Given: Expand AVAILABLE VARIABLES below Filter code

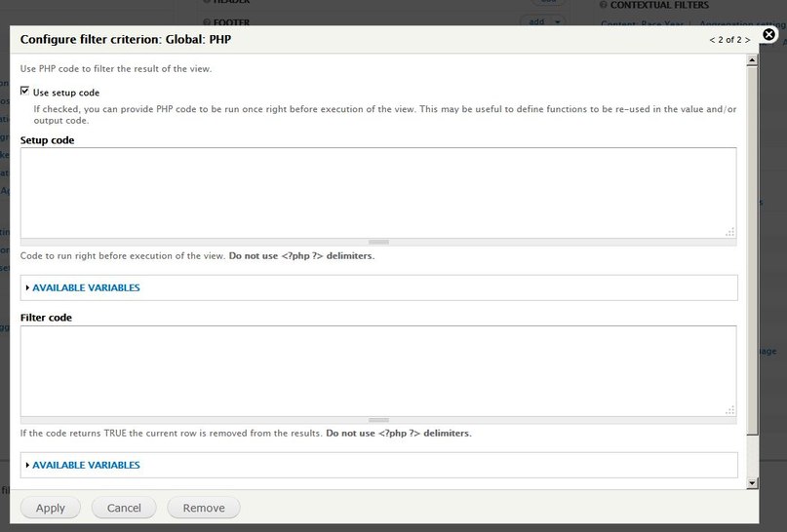Looking at the screenshot, I should click(x=86, y=466).
